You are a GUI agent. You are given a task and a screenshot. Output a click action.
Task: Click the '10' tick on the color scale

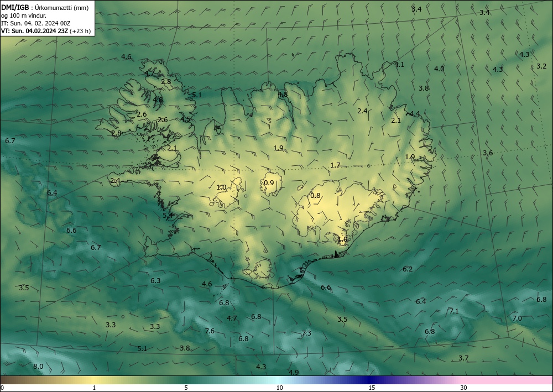click(279, 388)
